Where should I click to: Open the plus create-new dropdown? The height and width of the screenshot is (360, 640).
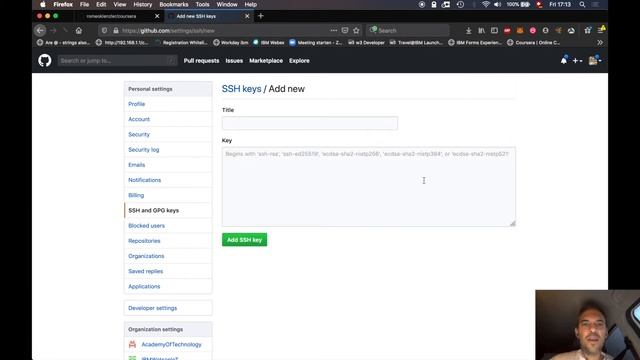pyautogui.click(x=577, y=60)
